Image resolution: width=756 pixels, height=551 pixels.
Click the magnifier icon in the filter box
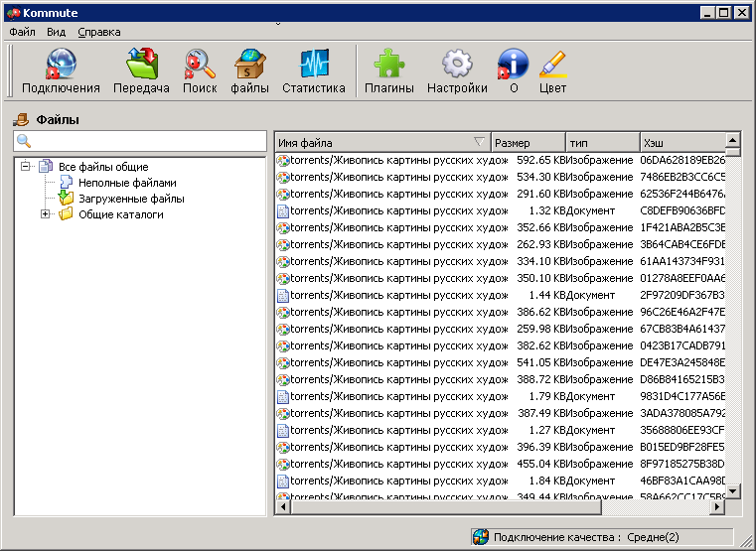click(24, 141)
